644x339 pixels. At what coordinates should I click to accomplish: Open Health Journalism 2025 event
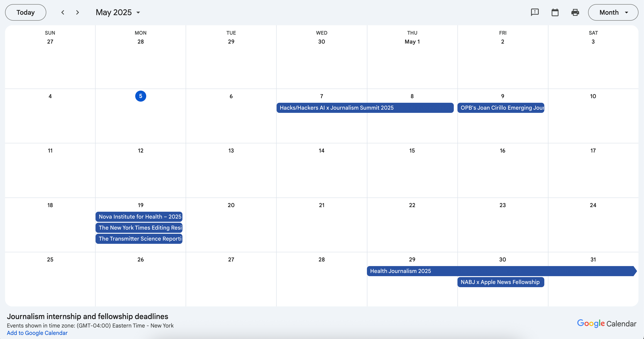tap(502, 271)
